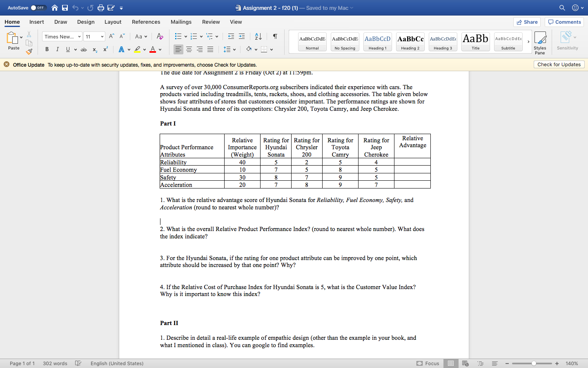Decrease the indent of the paragraph
The image size is (588, 368).
click(231, 36)
